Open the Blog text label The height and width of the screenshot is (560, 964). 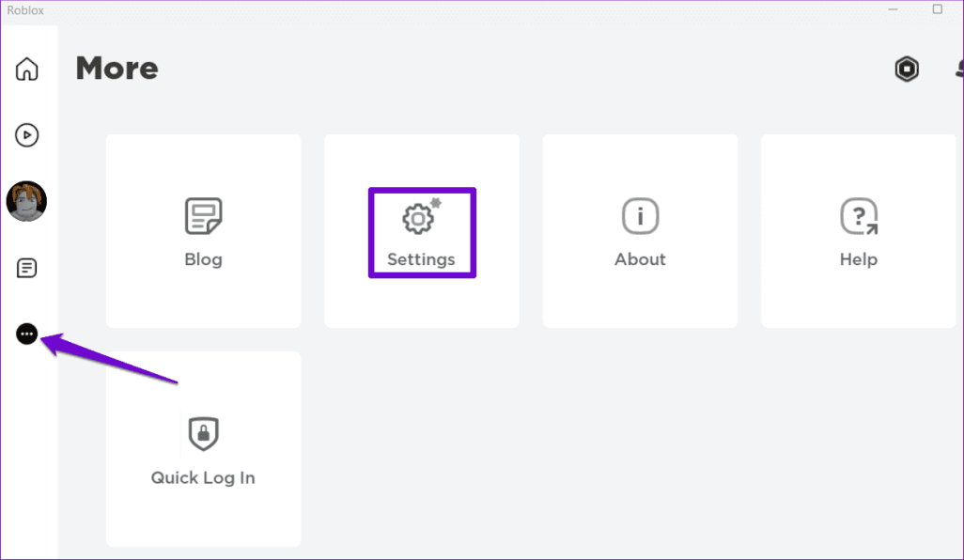tap(203, 259)
